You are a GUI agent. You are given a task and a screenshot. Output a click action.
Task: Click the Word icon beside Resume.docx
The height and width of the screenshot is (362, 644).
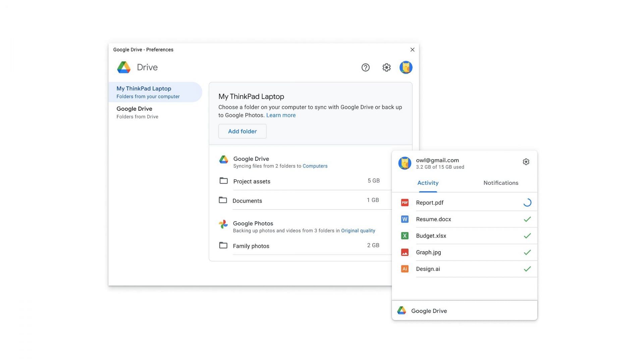405,219
